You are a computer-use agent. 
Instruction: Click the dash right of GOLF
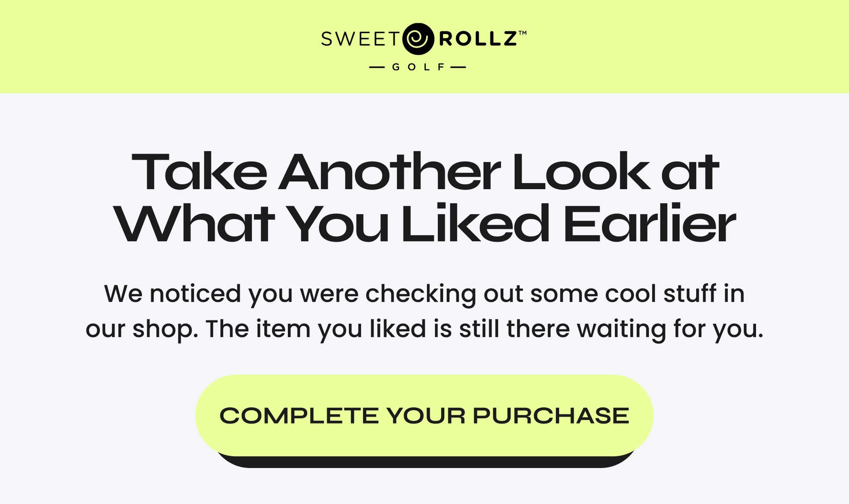458,67
